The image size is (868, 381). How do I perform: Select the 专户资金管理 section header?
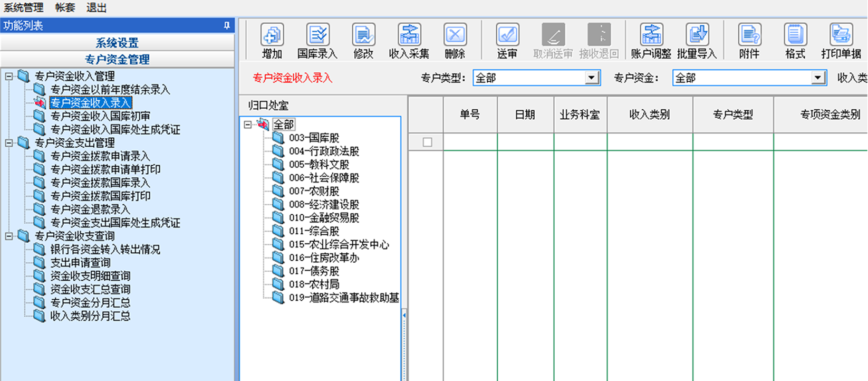117,59
